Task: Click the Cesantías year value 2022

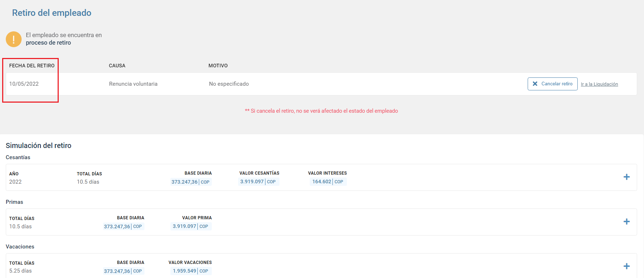Action: pos(15,182)
